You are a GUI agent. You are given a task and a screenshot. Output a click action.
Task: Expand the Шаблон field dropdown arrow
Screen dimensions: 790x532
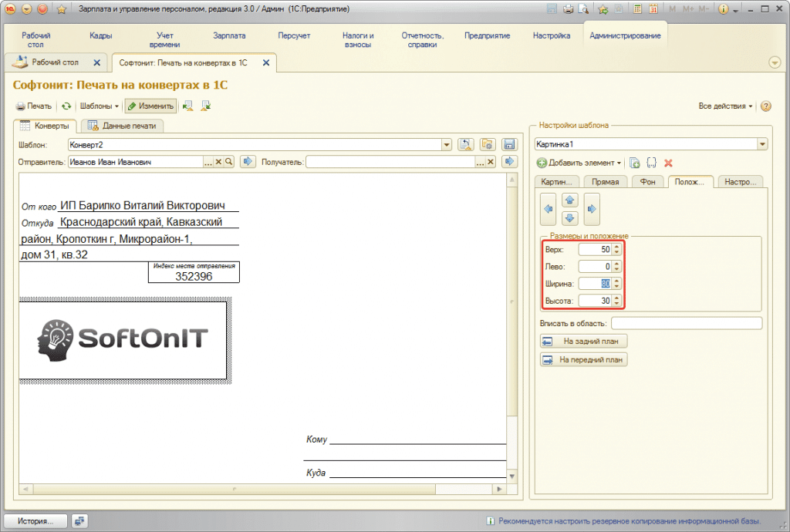click(447, 145)
